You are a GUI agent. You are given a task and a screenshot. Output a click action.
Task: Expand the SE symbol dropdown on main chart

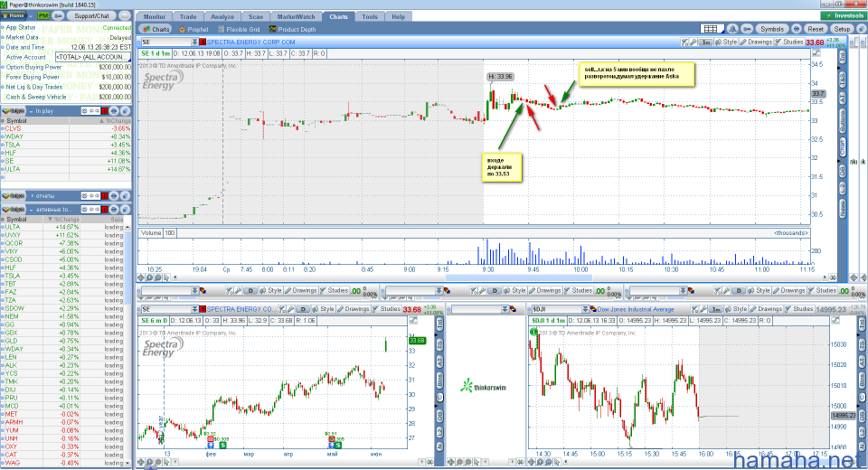195,42
